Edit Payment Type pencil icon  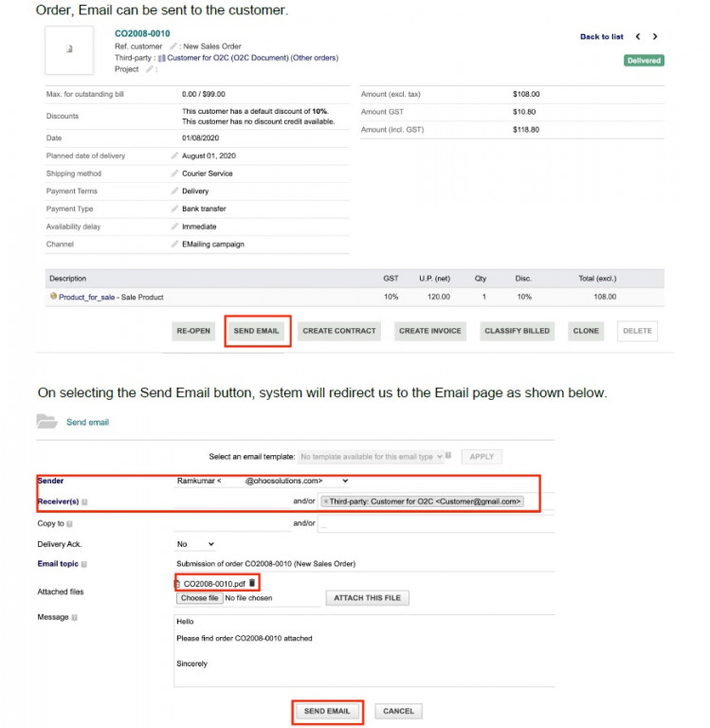[x=174, y=209]
